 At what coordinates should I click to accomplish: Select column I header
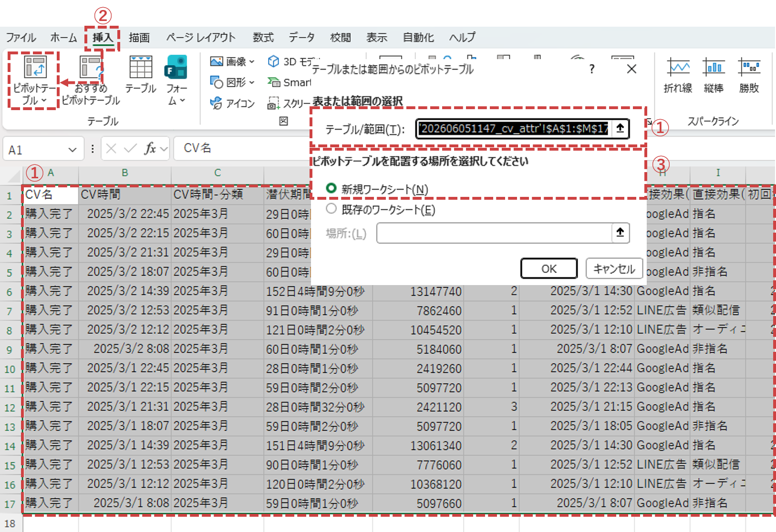pos(718,173)
